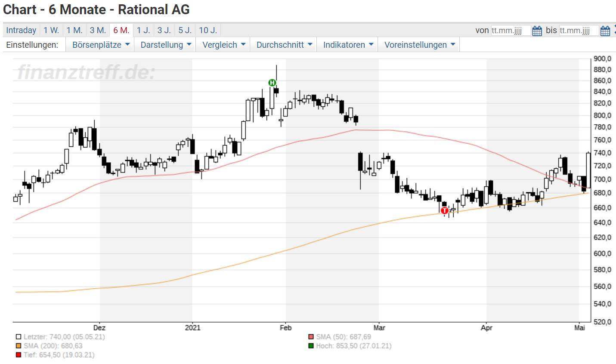
Task: Click the green H high marker on chart
Action: 272,83
